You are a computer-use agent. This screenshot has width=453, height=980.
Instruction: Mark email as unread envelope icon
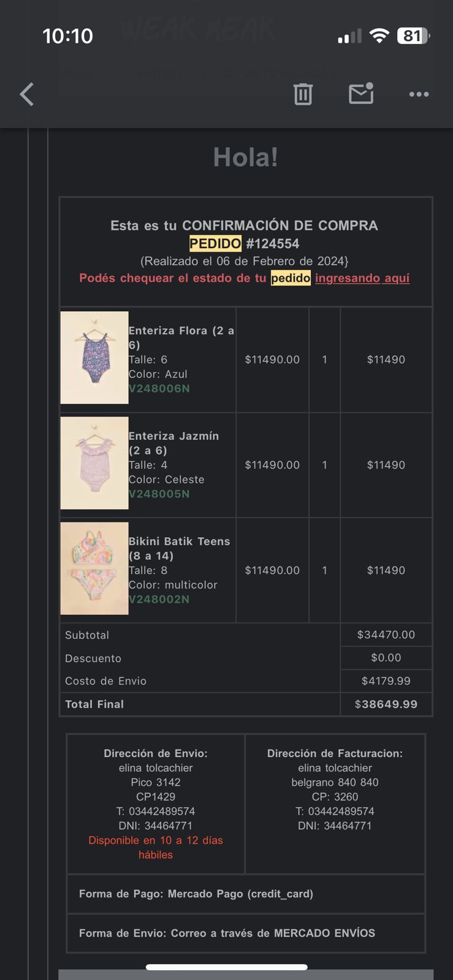[361, 94]
